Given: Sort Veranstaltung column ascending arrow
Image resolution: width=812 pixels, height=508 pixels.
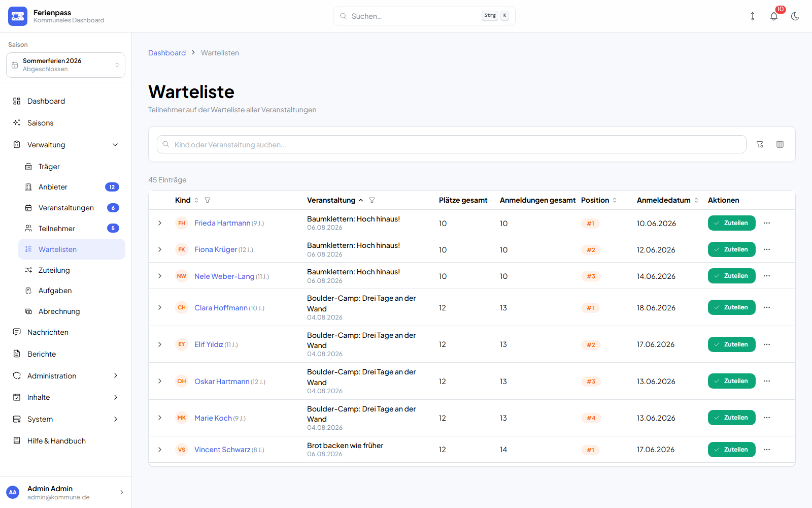Looking at the screenshot, I should tap(361, 200).
